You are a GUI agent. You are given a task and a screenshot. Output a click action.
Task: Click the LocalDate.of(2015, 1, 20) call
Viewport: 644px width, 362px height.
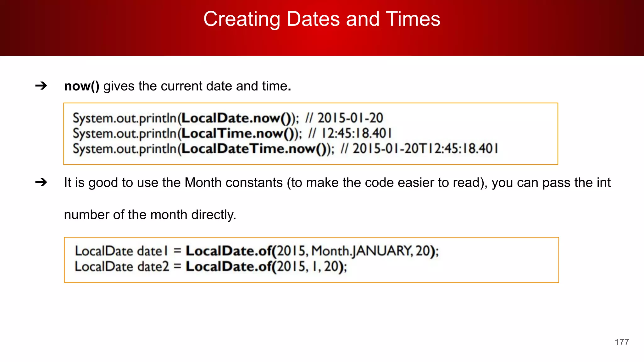point(266,266)
